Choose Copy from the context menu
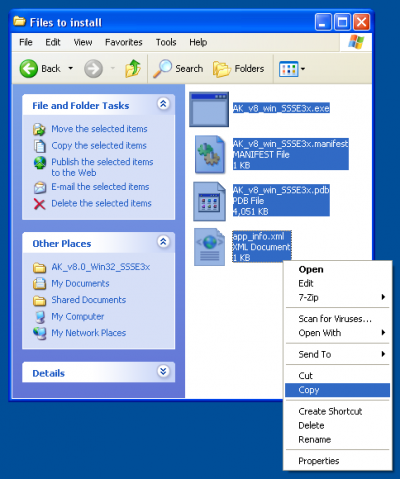400x479 pixels. (x=337, y=390)
